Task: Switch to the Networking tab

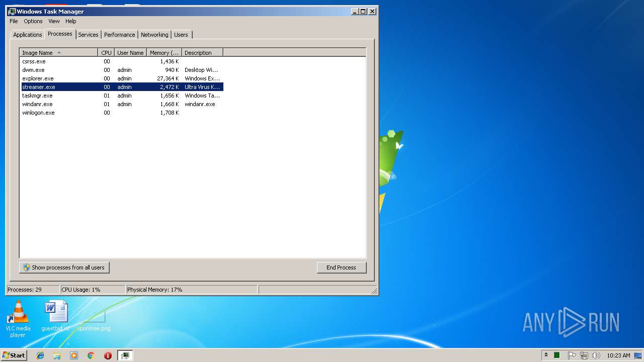Action: coord(154,35)
